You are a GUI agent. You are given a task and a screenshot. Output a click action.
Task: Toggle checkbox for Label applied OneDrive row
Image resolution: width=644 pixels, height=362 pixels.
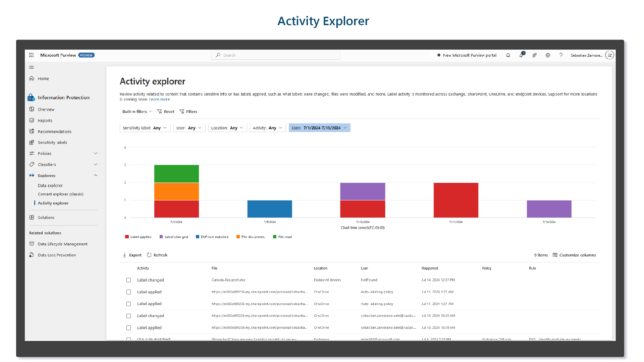click(128, 292)
